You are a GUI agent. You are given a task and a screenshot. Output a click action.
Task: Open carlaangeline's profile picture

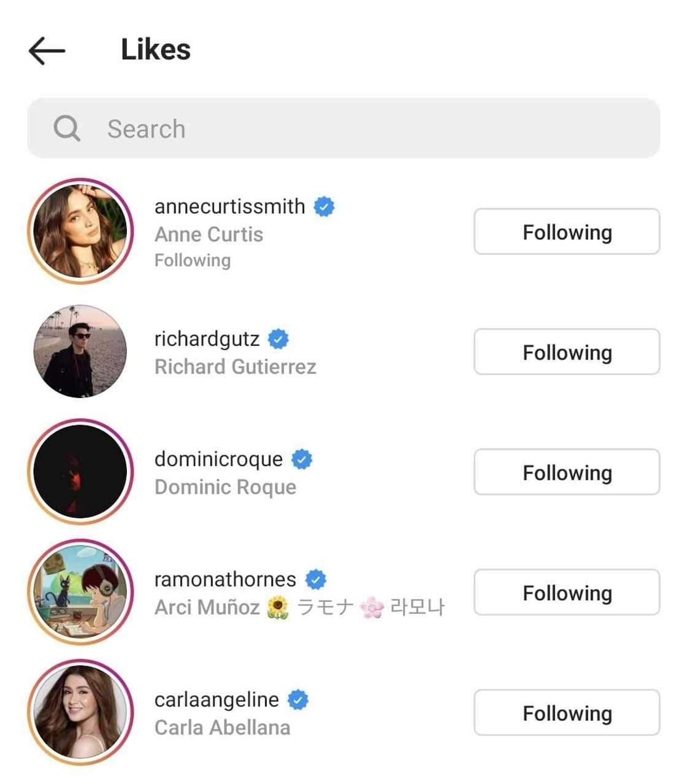(x=80, y=712)
